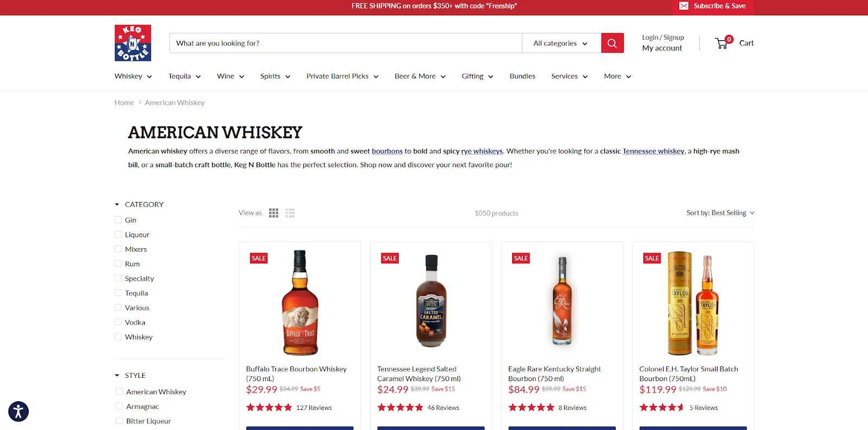868x430 pixels.
Task: Check the Armagnac style filter
Action: click(119, 406)
